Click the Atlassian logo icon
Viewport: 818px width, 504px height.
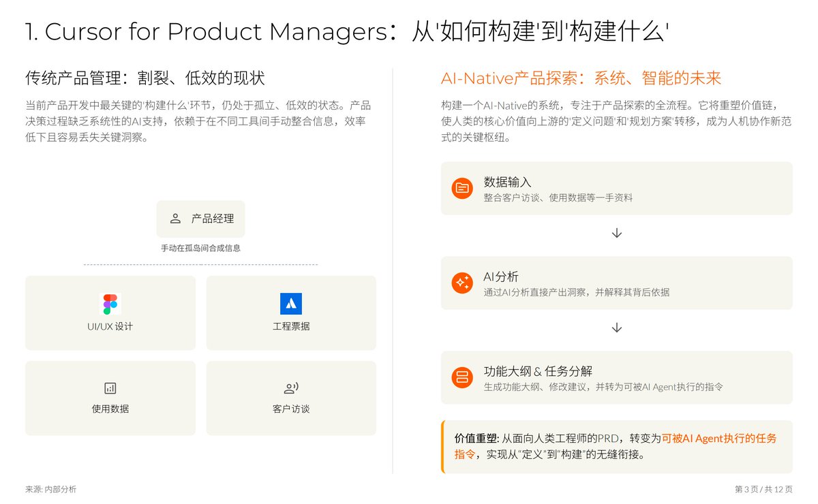click(291, 304)
